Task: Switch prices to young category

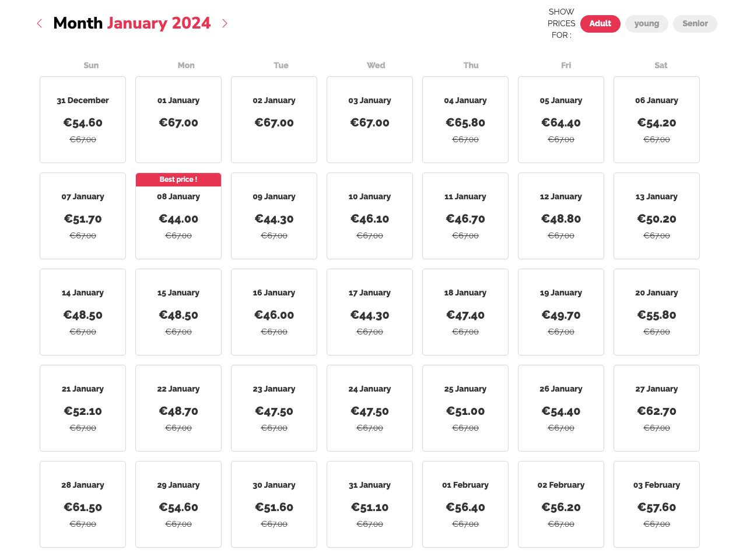Action: click(x=646, y=24)
